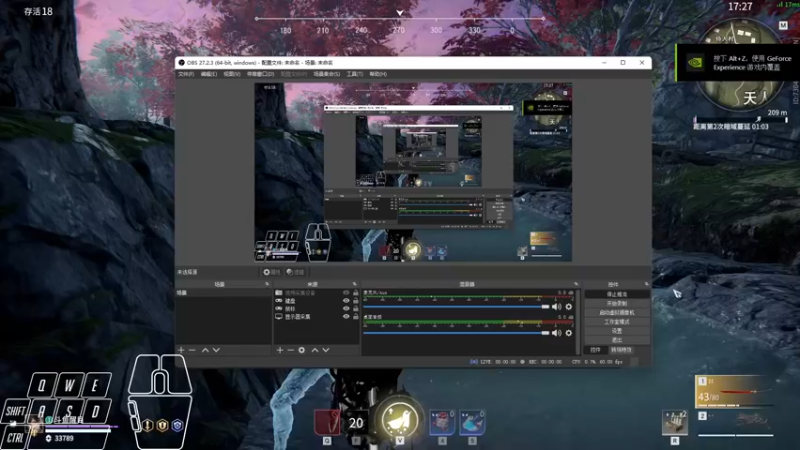The width and height of the screenshot is (800, 450).
Task: Open source 属性 properties button
Action: tap(271, 272)
